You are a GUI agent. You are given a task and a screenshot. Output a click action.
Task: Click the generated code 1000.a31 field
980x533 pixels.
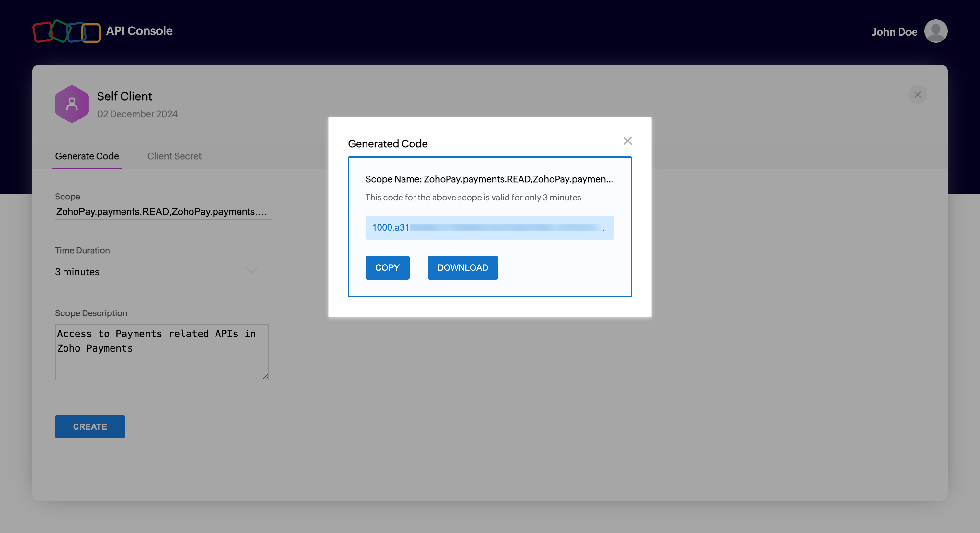[489, 227]
